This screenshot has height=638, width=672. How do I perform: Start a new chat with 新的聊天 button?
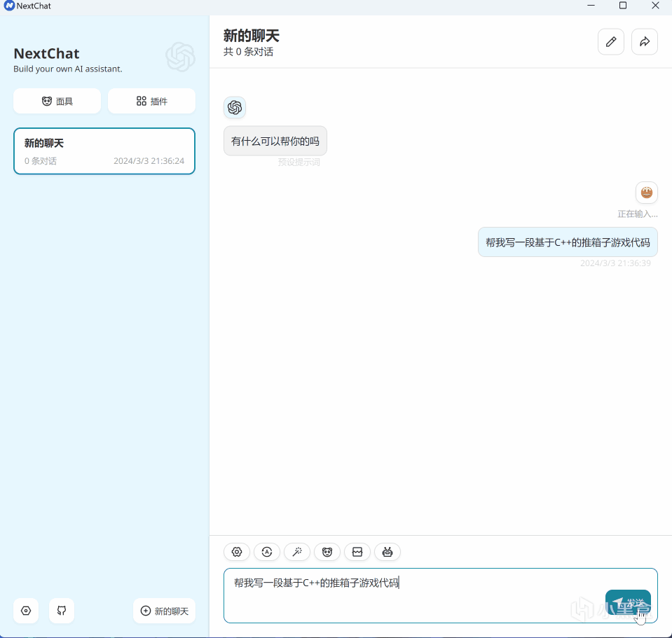pyautogui.click(x=165, y=611)
